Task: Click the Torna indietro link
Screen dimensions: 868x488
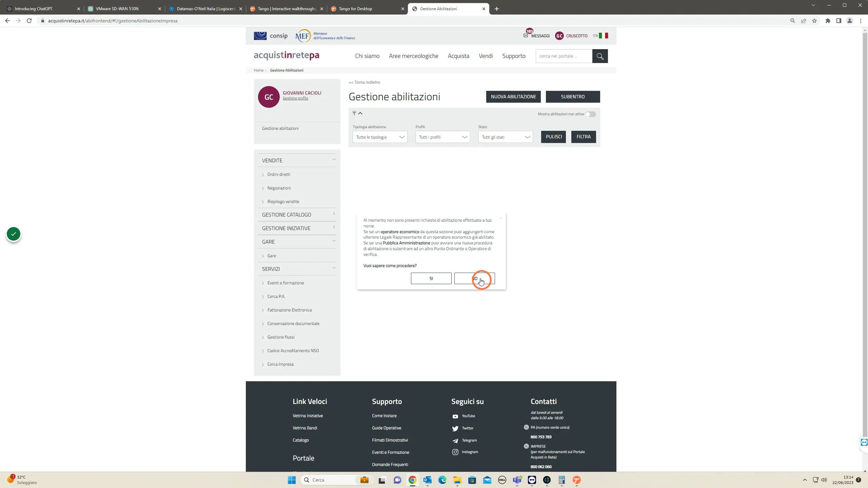Action: (x=364, y=82)
